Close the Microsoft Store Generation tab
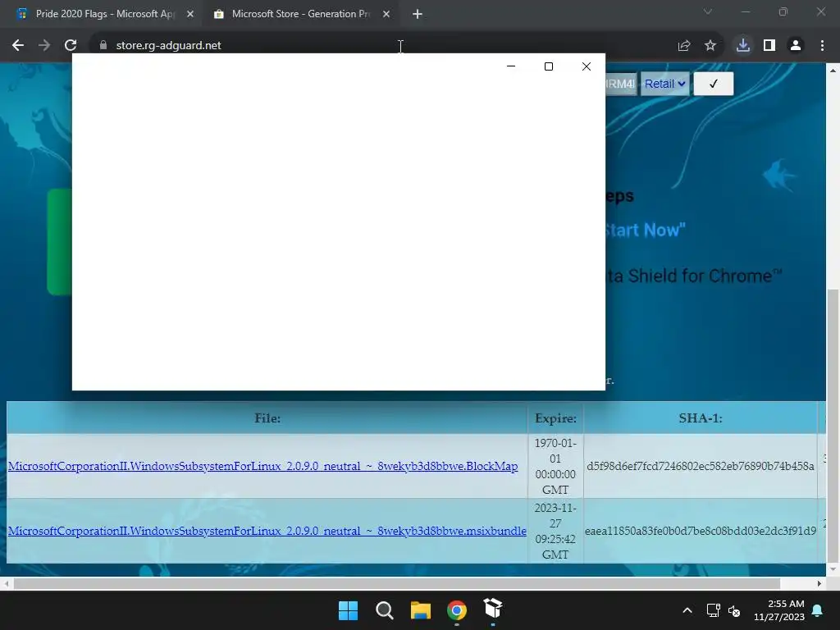840x630 pixels. click(386, 14)
